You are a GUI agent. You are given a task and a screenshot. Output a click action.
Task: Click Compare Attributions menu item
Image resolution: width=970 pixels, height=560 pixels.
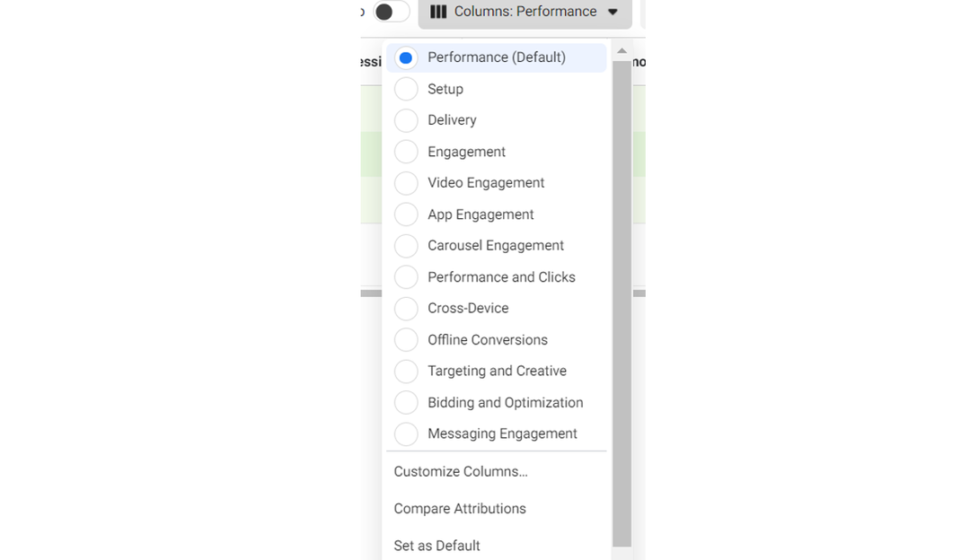pyautogui.click(x=460, y=509)
